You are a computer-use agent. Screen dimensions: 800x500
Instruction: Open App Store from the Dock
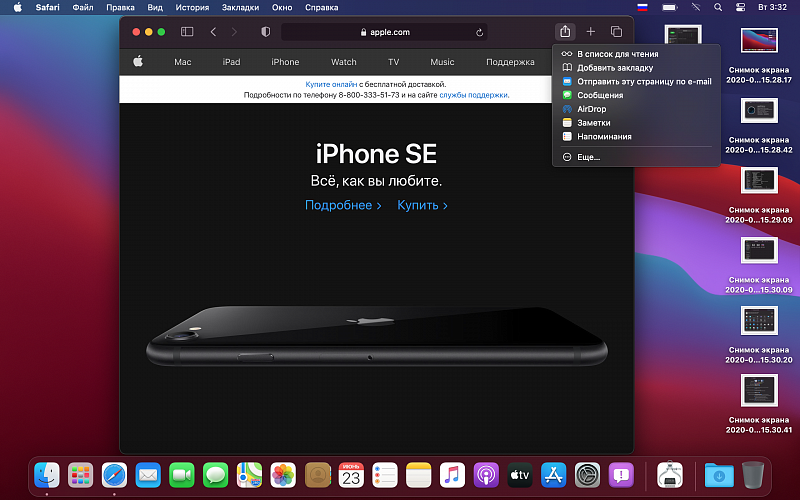(554, 476)
